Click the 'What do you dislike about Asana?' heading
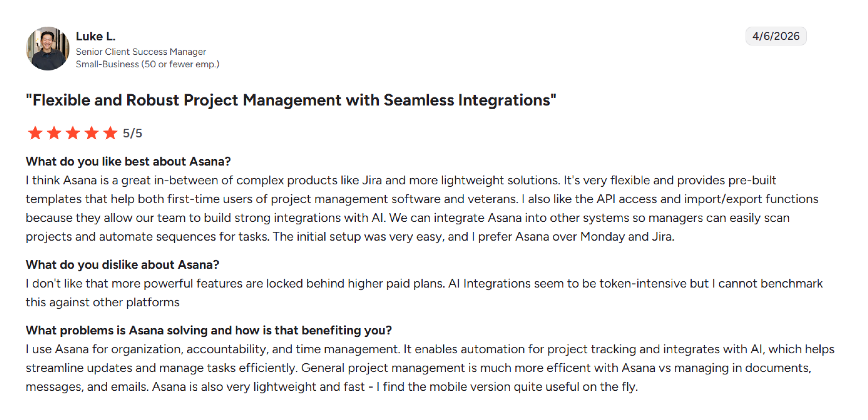Screen dimensions: 868x420 coord(122,264)
